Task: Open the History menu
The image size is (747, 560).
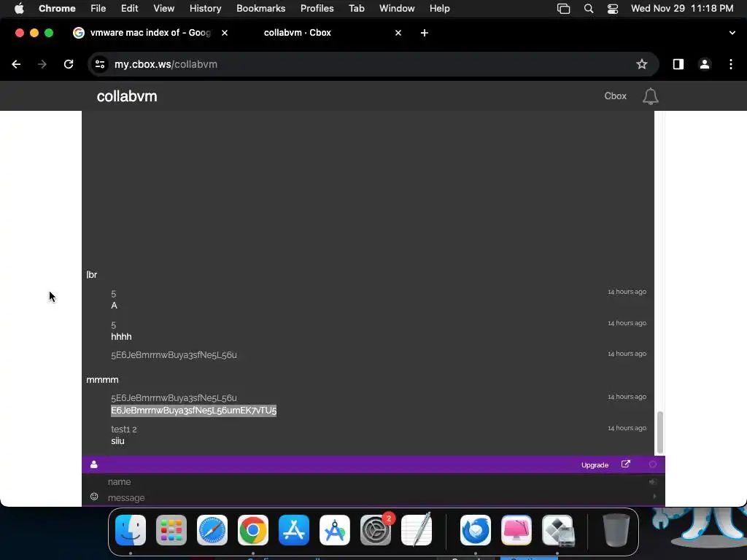Action: click(x=205, y=8)
